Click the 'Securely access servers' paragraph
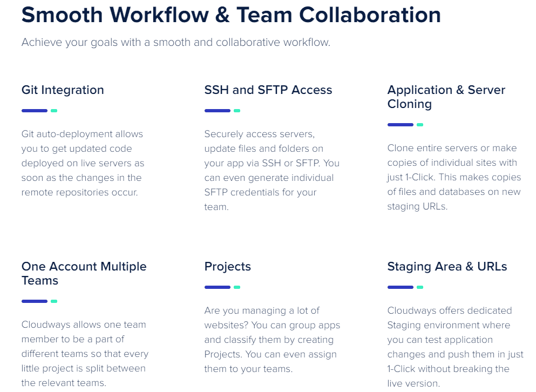 pyautogui.click(x=272, y=170)
